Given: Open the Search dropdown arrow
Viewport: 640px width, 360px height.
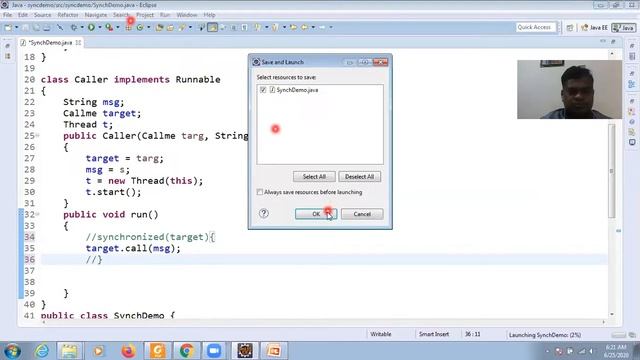Looking at the screenshot, I should tap(190, 27).
